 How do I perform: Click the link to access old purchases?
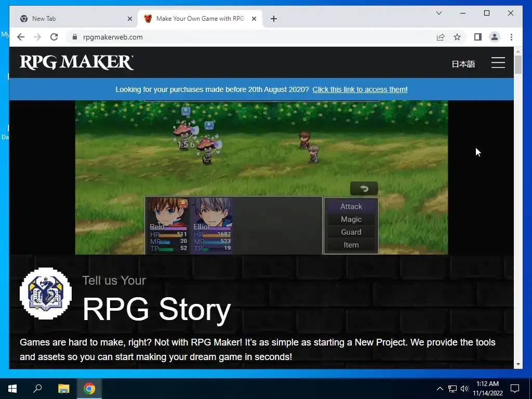click(360, 89)
